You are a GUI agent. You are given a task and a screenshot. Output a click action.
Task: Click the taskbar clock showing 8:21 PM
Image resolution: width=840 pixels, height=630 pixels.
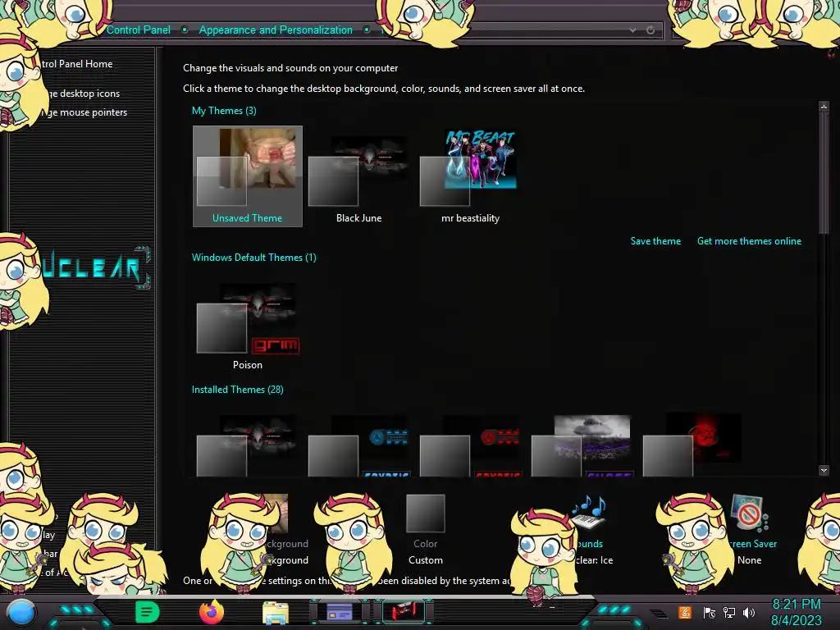click(x=796, y=605)
